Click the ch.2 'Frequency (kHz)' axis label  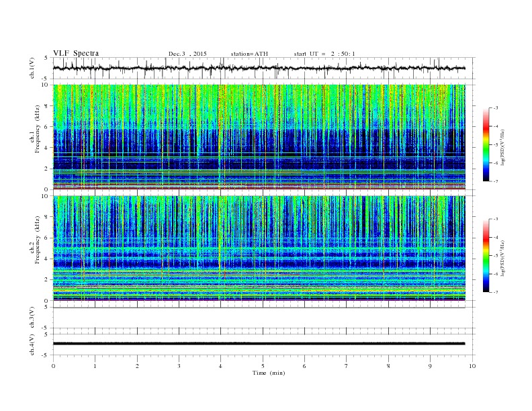[x=37, y=240]
